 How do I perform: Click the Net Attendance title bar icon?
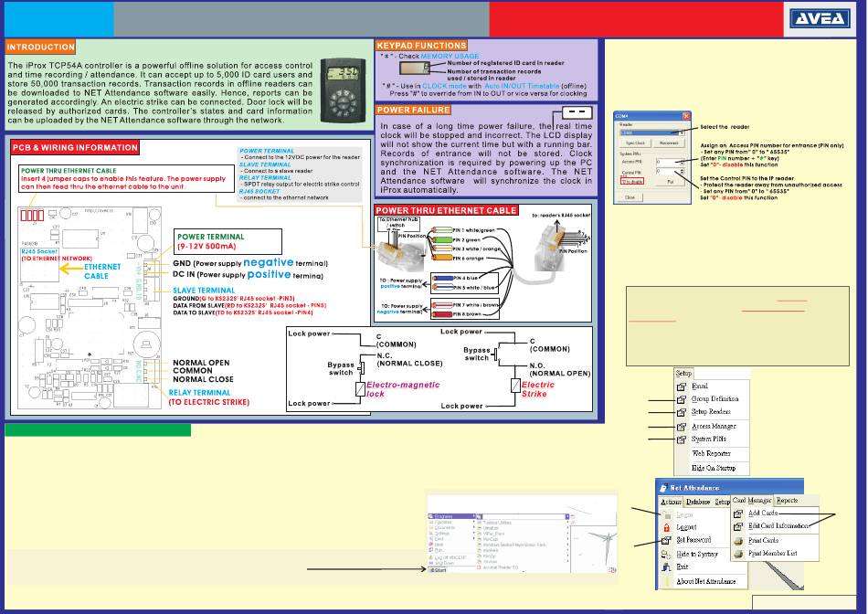pyautogui.click(x=663, y=488)
